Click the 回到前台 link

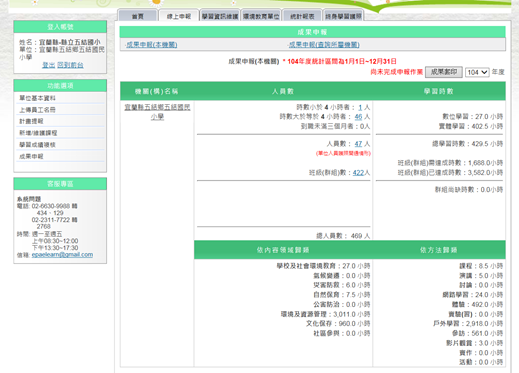click(x=70, y=65)
